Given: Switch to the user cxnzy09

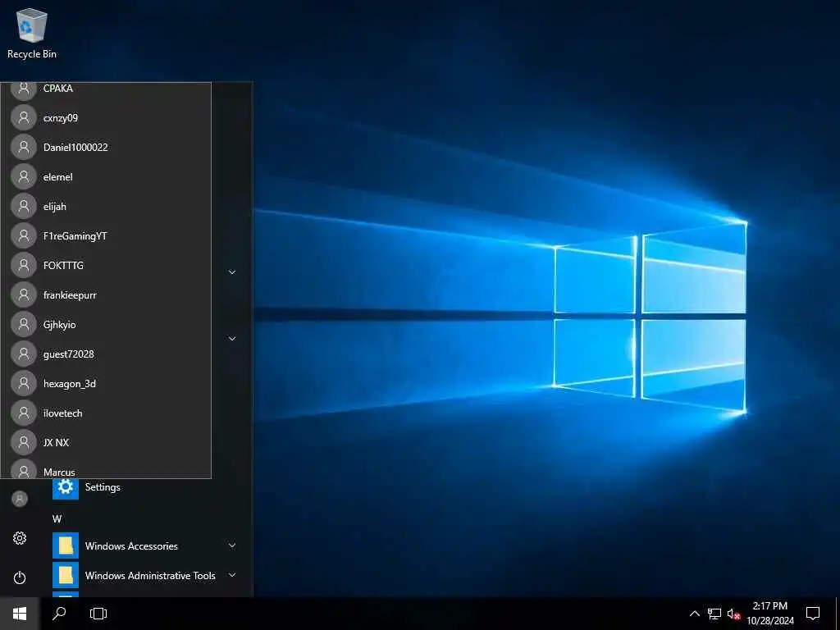Looking at the screenshot, I should click(x=106, y=118).
